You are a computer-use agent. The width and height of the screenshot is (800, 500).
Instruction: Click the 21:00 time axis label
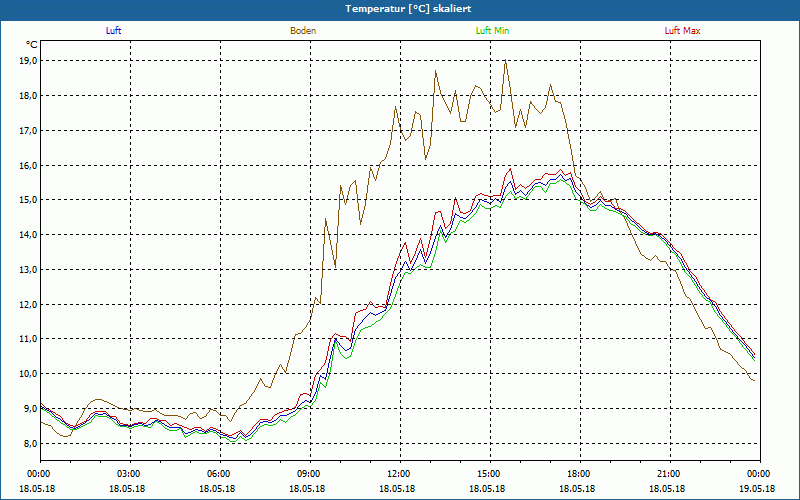point(670,474)
